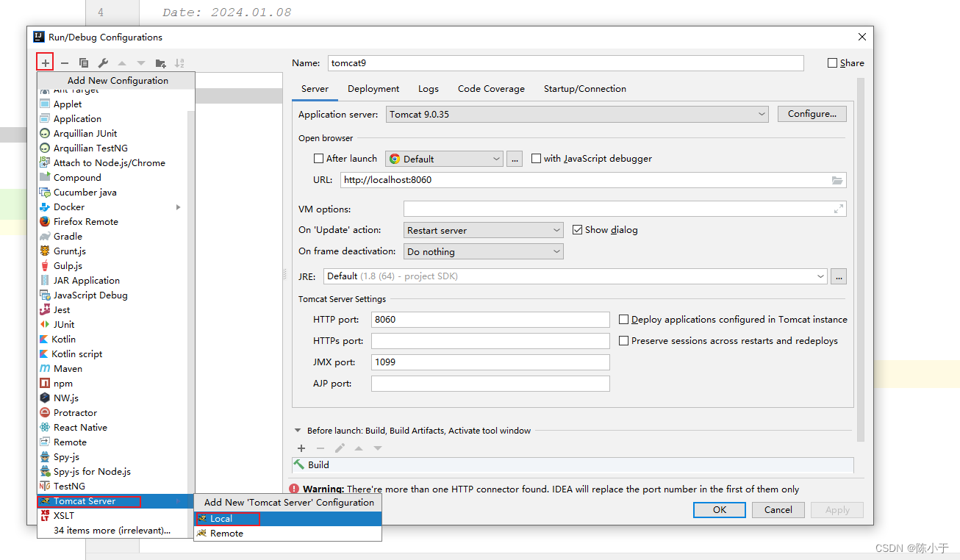
Task: Click the Configure... button
Action: [x=812, y=114]
